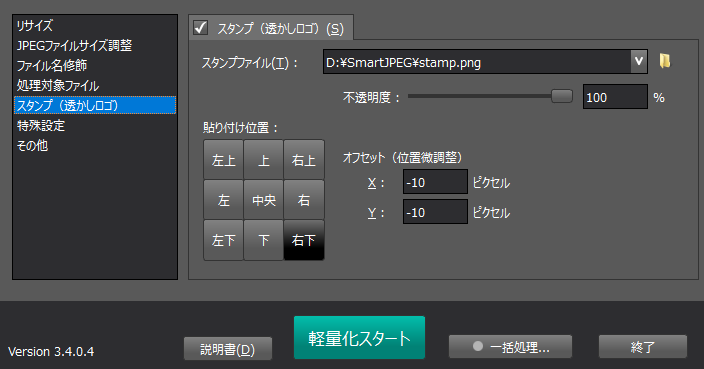
Task: Click the 不透明度 opacity slider handle
Action: click(562, 96)
